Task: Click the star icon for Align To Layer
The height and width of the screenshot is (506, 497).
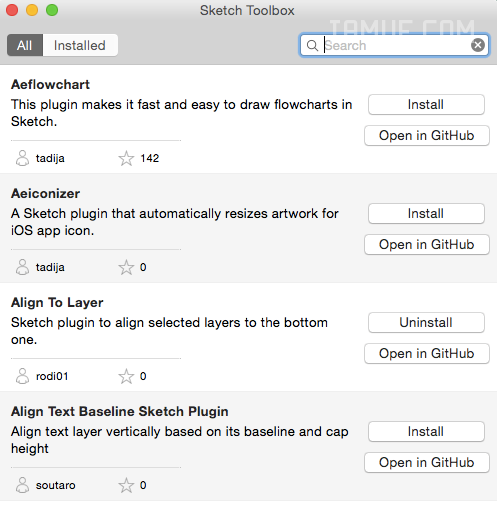Action: pyautogui.click(x=126, y=376)
